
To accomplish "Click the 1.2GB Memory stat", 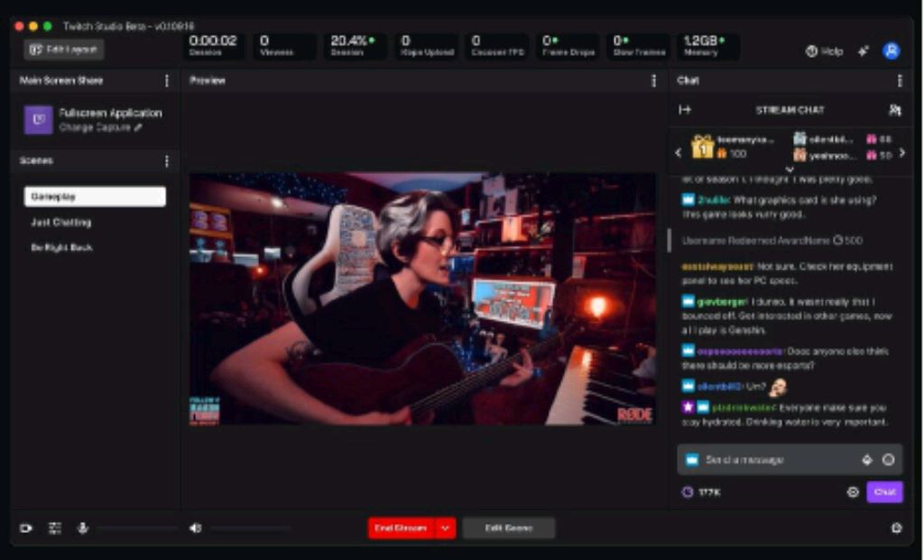I will [x=707, y=45].
